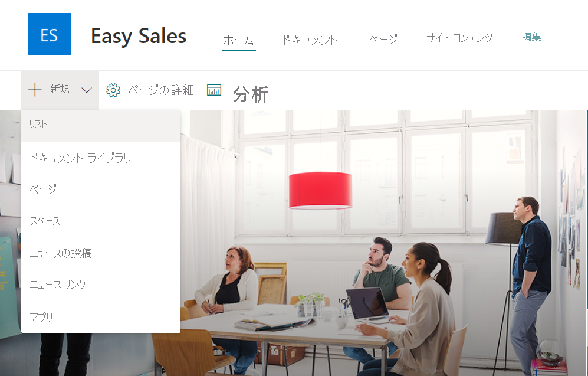Open the ホーム navigation tab
588x376 pixels.
click(239, 40)
